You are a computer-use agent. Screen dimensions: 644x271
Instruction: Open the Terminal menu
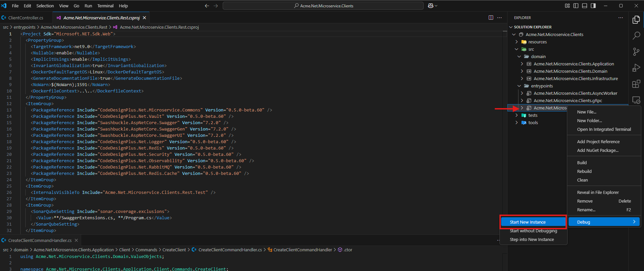[105, 6]
